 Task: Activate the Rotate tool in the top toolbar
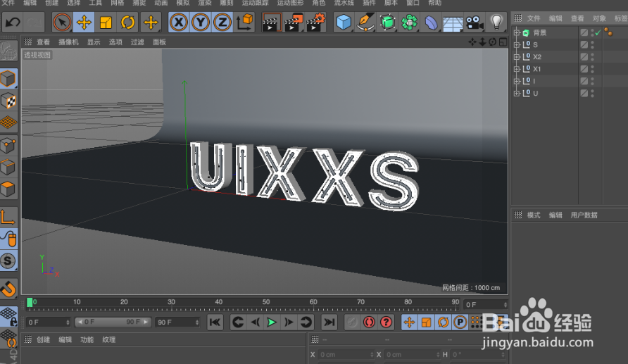(127, 23)
